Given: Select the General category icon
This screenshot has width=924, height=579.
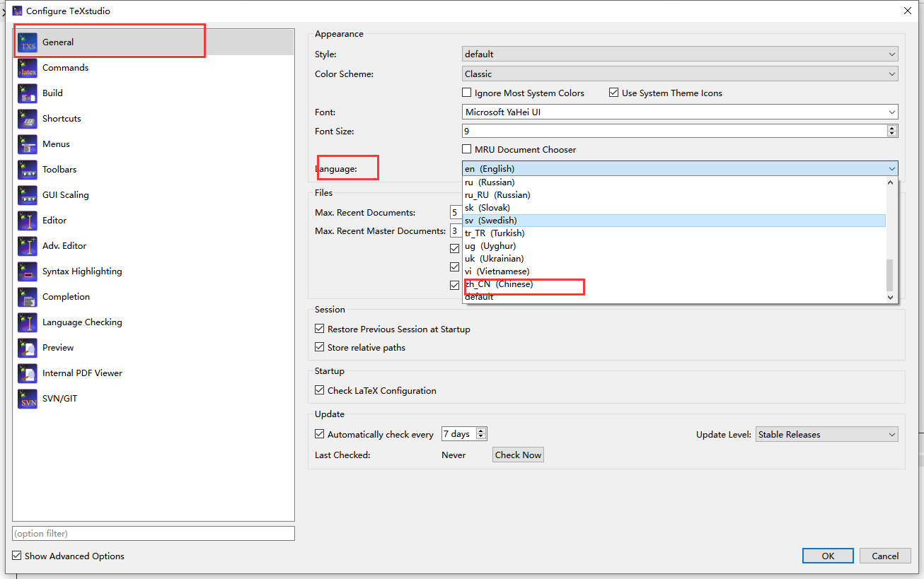Looking at the screenshot, I should point(28,42).
